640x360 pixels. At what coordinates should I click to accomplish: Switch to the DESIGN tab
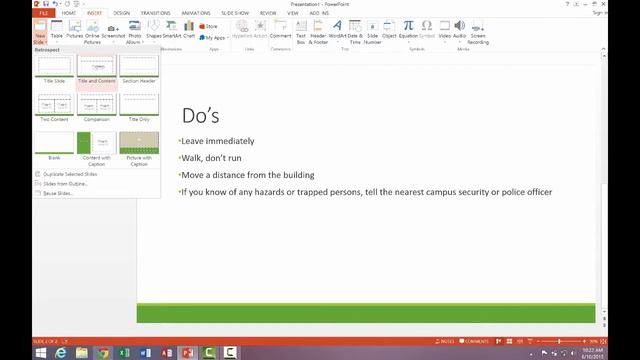(x=121, y=13)
